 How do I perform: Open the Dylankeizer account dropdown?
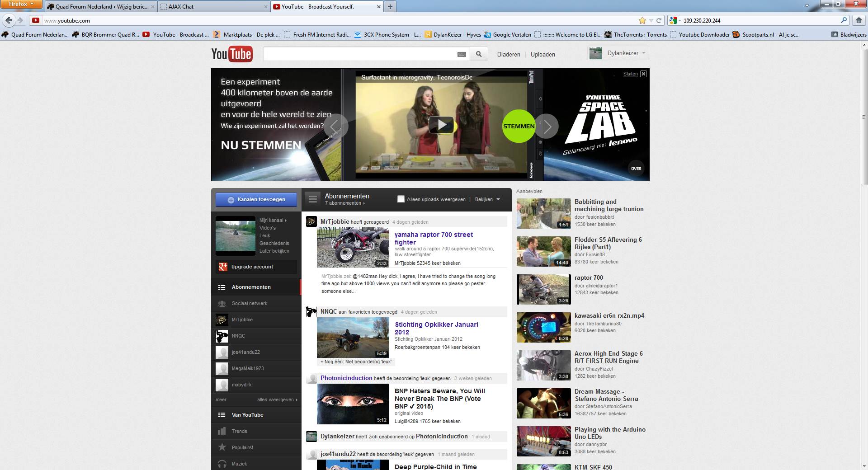(x=618, y=53)
